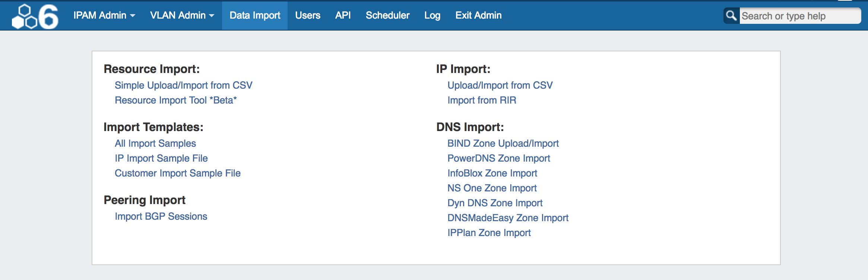Open Customer Import Sample File link
The height and width of the screenshot is (280, 868).
(x=177, y=173)
